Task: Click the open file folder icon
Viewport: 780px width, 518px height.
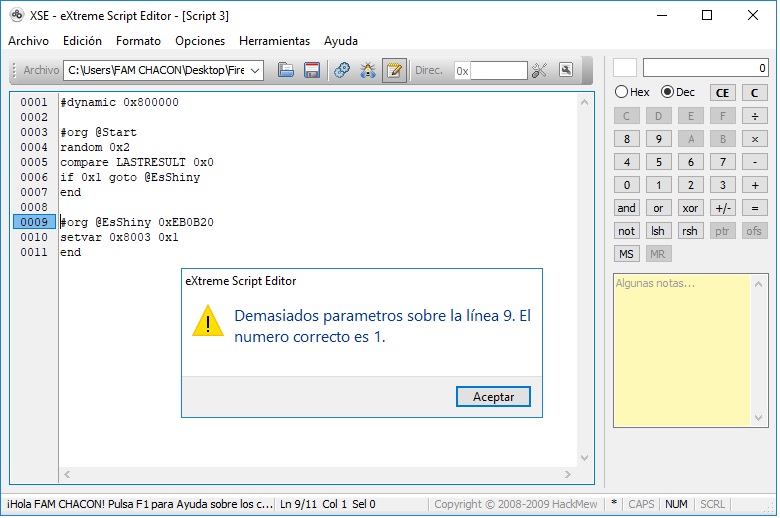Action: [286, 70]
